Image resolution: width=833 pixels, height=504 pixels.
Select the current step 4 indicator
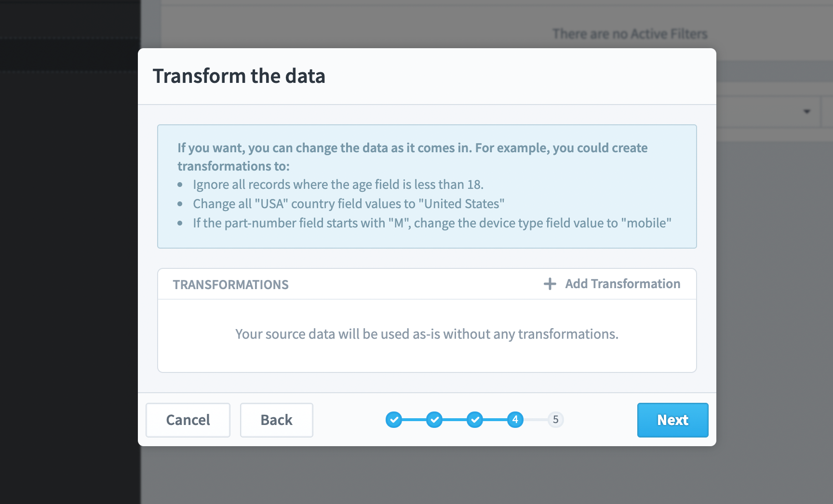(x=515, y=420)
